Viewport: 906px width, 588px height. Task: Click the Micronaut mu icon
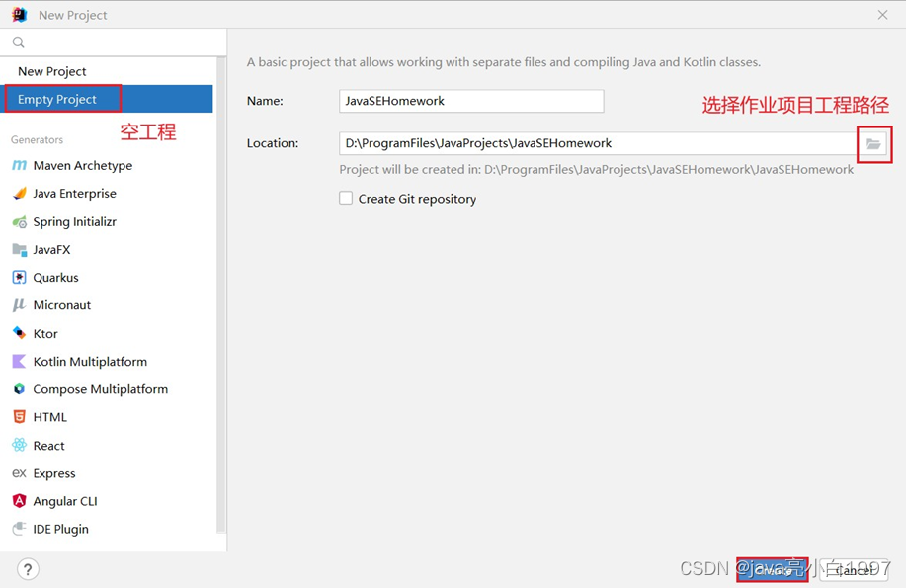(19, 305)
